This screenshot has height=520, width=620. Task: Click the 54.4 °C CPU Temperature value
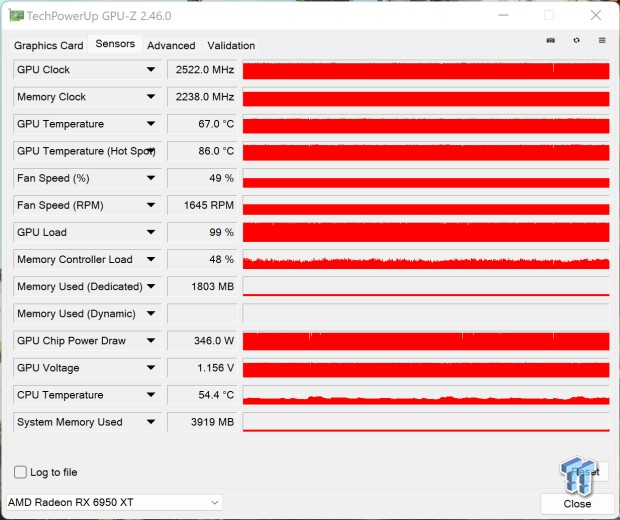pyautogui.click(x=202, y=395)
